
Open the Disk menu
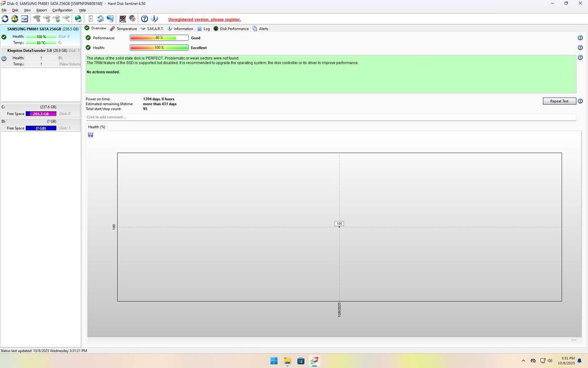(15, 10)
